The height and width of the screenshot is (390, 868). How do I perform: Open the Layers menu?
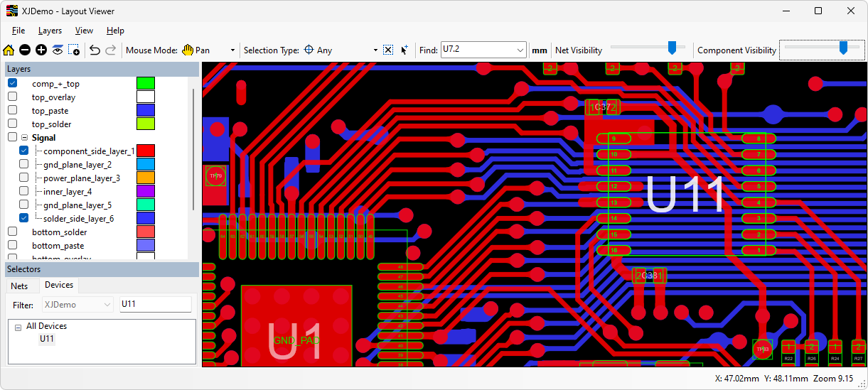pos(50,31)
